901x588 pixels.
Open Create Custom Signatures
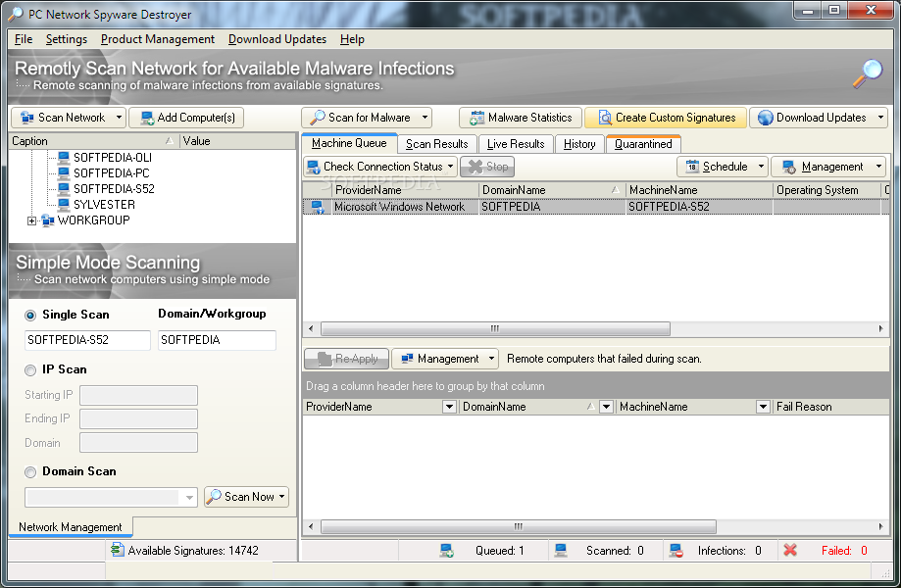click(x=666, y=118)
